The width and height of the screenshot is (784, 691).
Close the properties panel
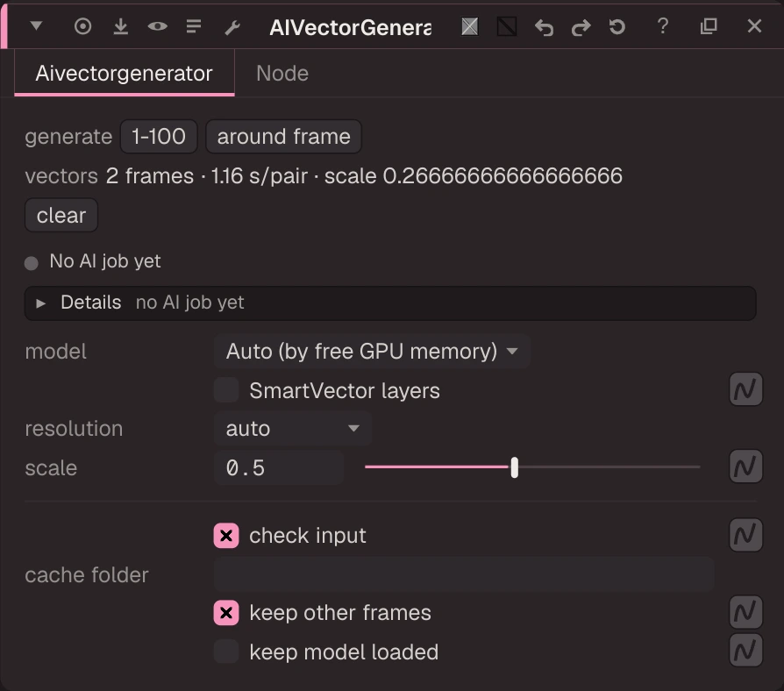pyautogui.click(x=754, y=26)
